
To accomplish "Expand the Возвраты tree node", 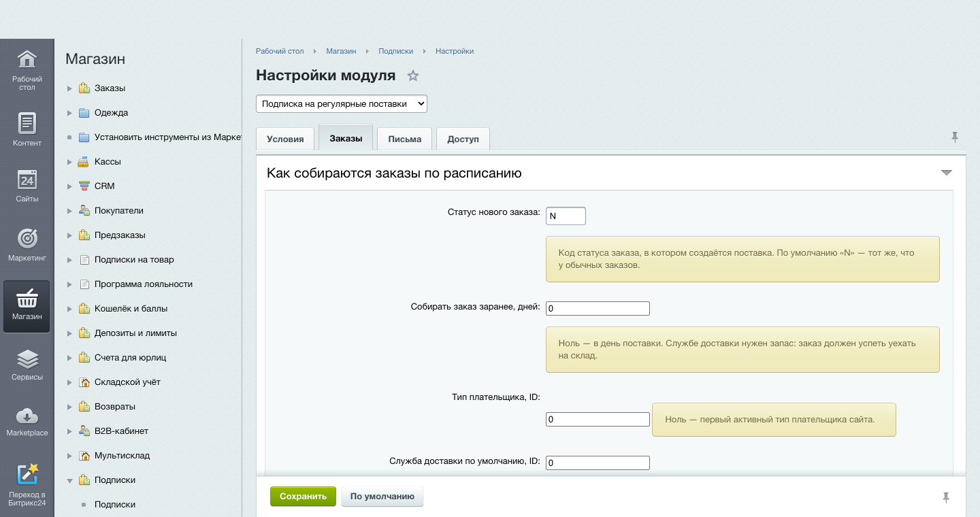I will pos(69,407).
